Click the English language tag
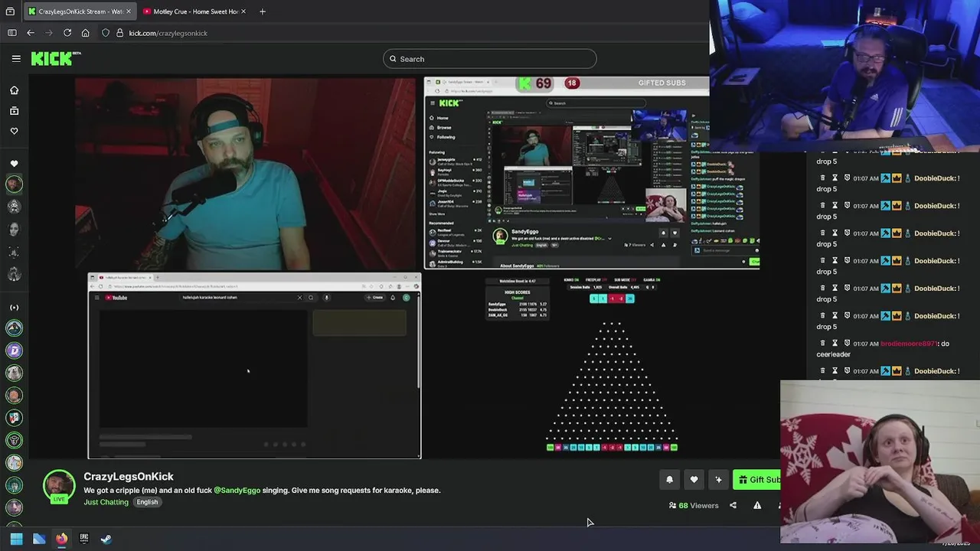 [147, 502]
